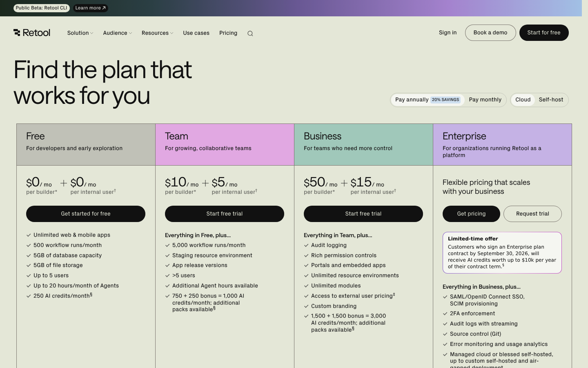Click checkmark beside App release versions
This screenshot has width=588, height=368.
[x=167, y=265]
